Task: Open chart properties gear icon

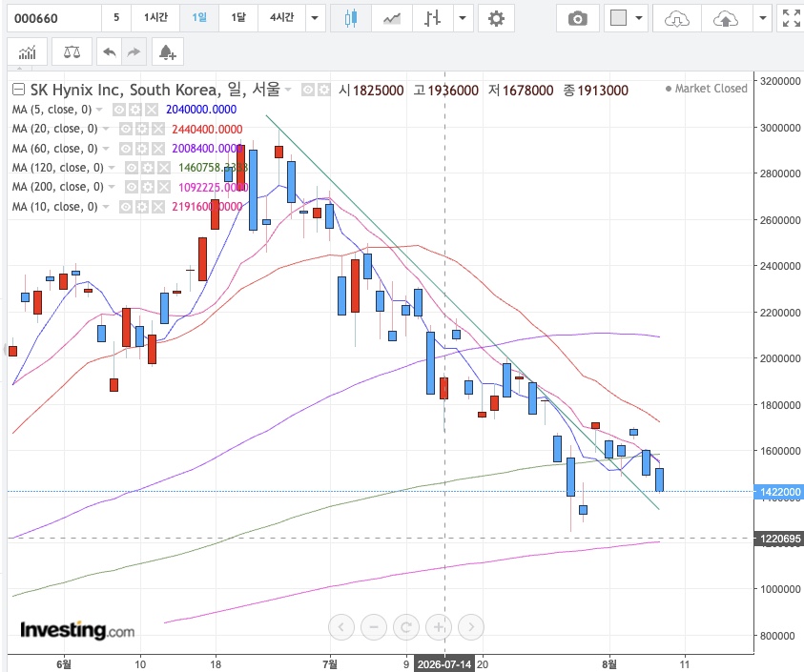Action: coord(496,18)
